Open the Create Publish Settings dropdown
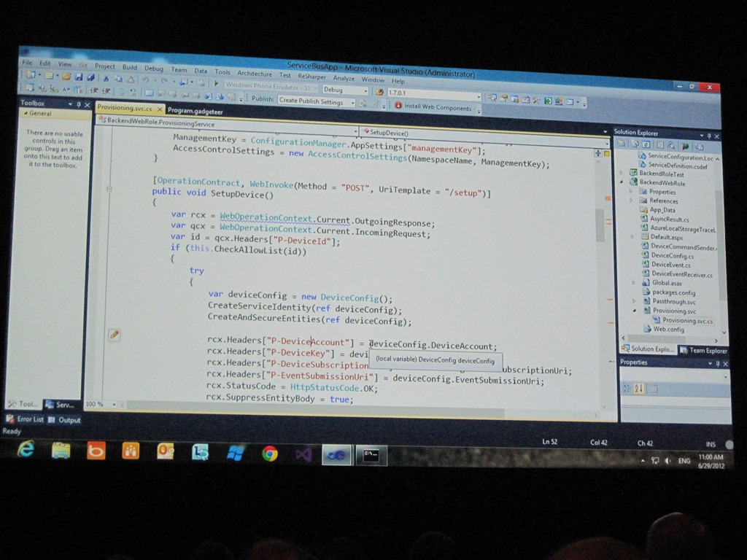747x560 pixels. (317, 101)
